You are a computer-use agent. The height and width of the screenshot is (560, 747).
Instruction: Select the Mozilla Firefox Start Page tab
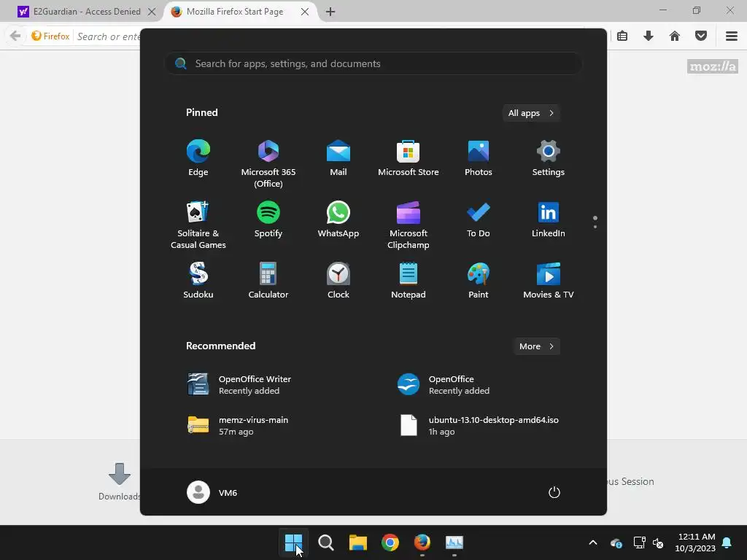(233, 12)
